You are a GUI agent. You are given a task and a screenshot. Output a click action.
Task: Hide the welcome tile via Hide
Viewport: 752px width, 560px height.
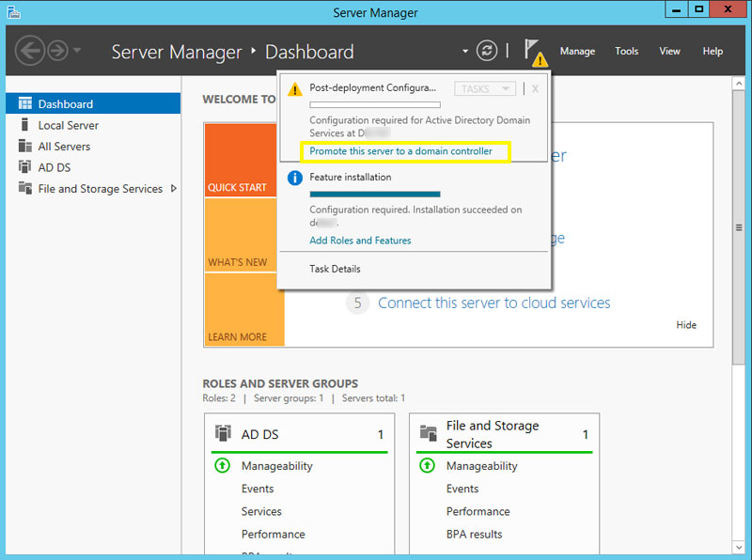coord(686,324)
